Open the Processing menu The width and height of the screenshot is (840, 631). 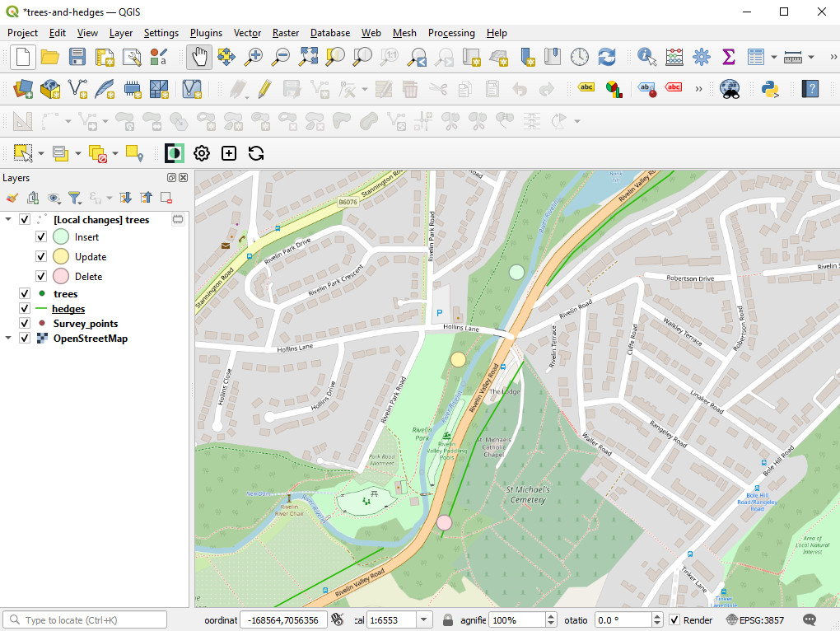(x=451, y=33)
